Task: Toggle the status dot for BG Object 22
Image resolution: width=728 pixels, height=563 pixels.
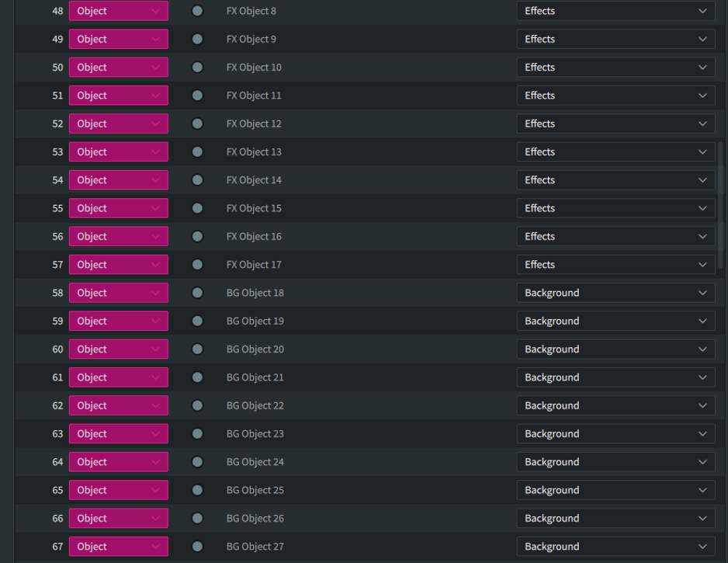Action: [x=197, y=405]
